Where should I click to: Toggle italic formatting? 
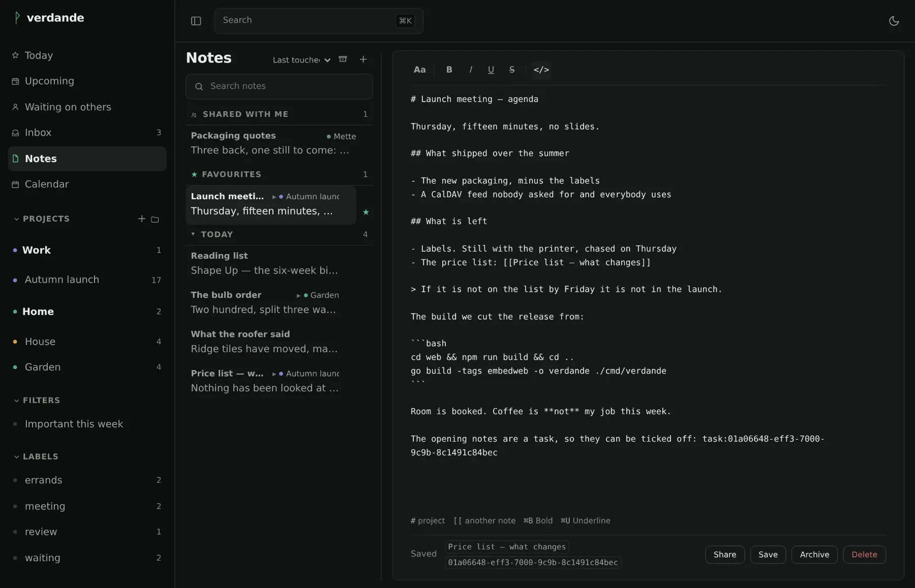coord(470,70)
